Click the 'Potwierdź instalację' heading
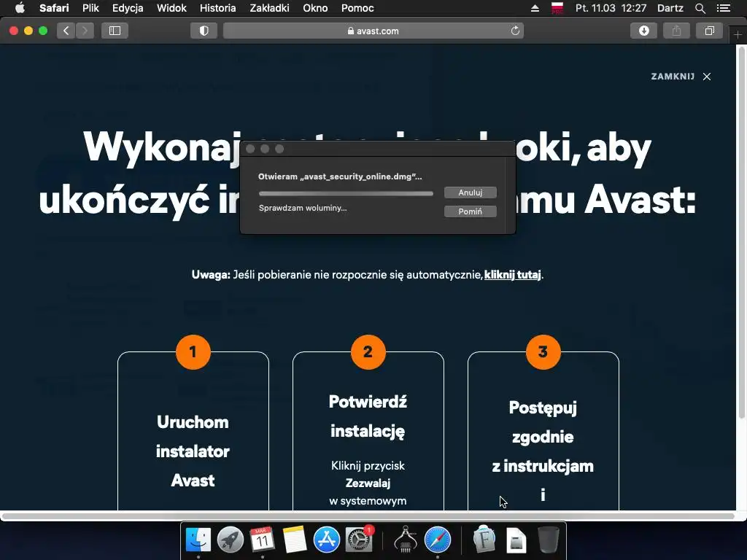This screenshot has width=747, height=560. click(368, 416)
